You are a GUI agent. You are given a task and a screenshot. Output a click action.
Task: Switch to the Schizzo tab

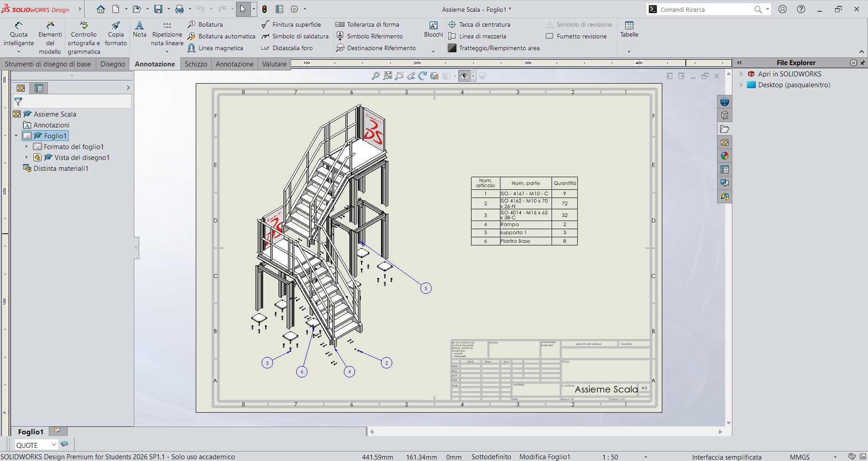196,64
